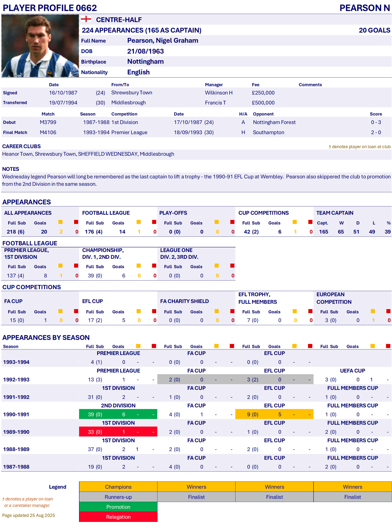Click final match number M4106

[48, 132]
